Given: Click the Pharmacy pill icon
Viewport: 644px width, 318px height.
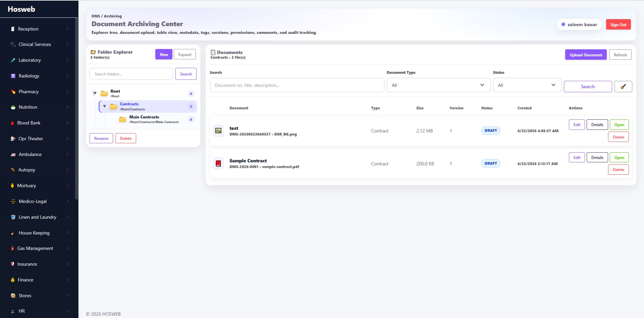Looking at the screenshot, I should (13, 92).
